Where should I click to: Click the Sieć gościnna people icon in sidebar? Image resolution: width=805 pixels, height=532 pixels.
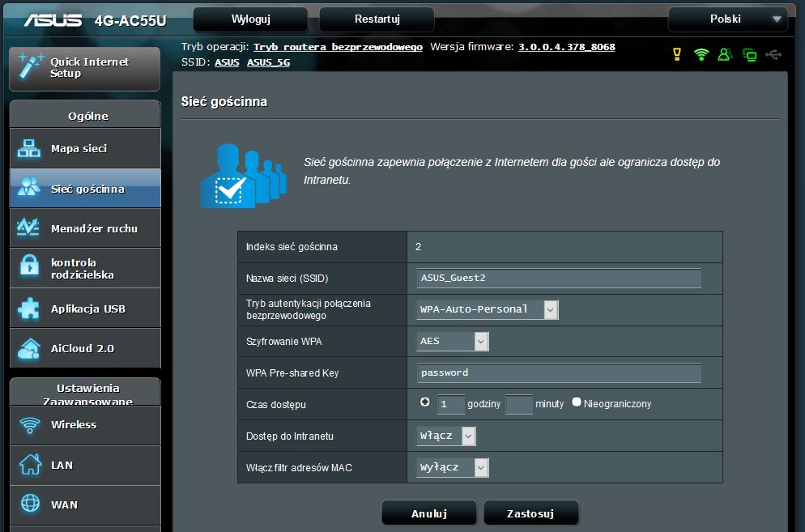tap(29, 187)
